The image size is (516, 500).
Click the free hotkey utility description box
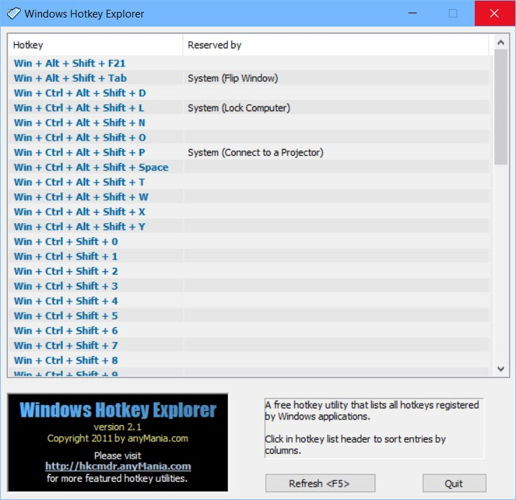(373, 428)
